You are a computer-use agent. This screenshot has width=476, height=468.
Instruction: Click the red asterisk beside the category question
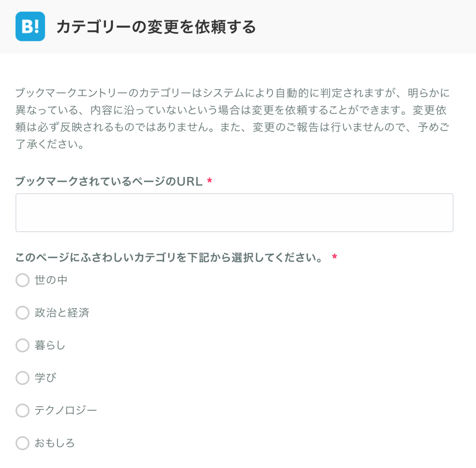335,257
